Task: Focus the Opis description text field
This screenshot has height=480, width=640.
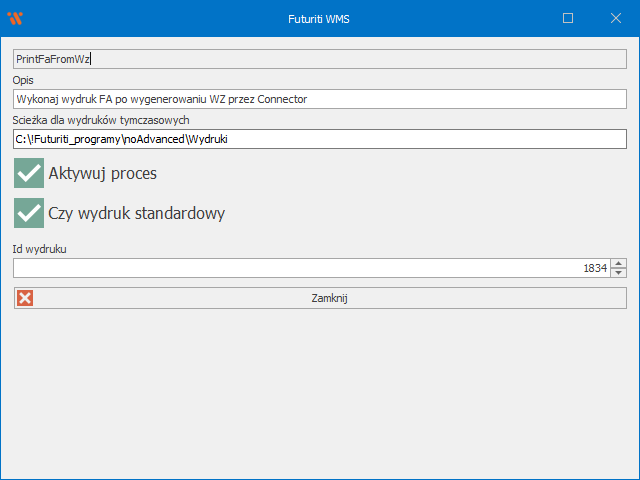Action: (320, 99)
